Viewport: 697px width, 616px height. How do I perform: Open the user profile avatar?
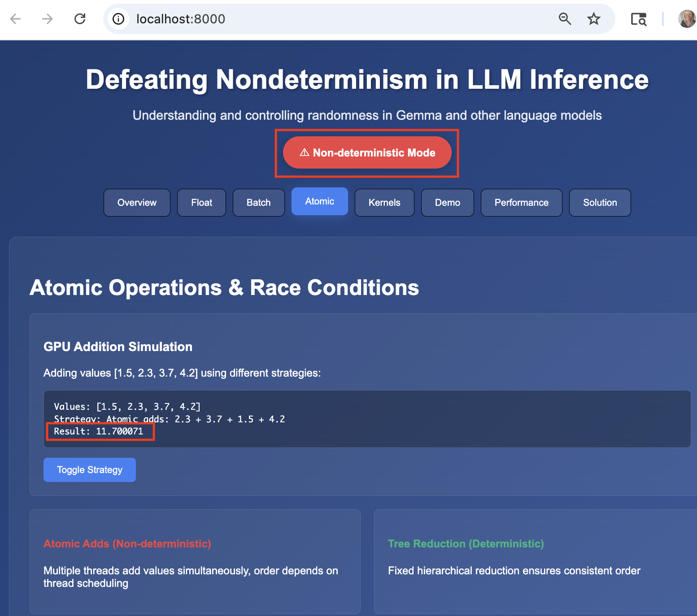687,19
